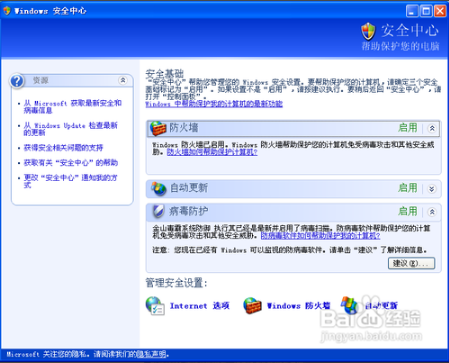Open 从 Windows Update 检查最新的更新 link
449x363 pixels.
tap(70, 129)
